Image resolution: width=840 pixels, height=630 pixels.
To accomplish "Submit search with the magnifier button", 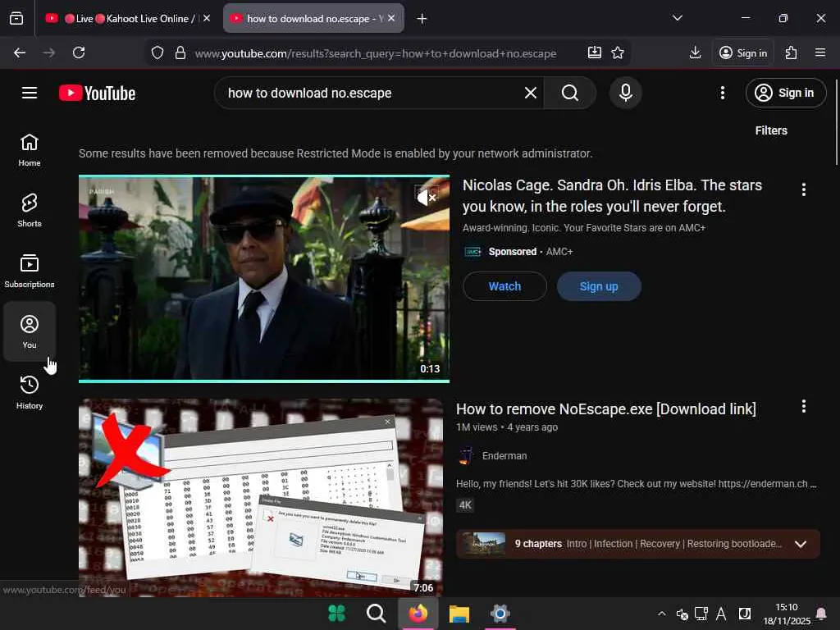I will pos(570,93).
